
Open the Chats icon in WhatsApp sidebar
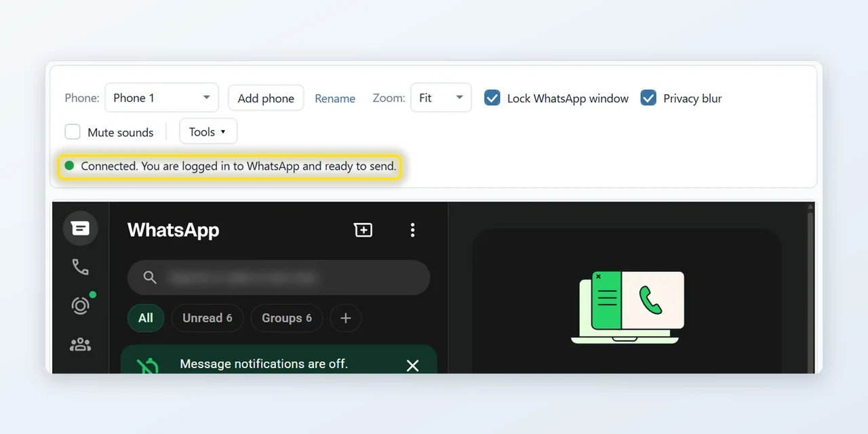coord(80,229)
